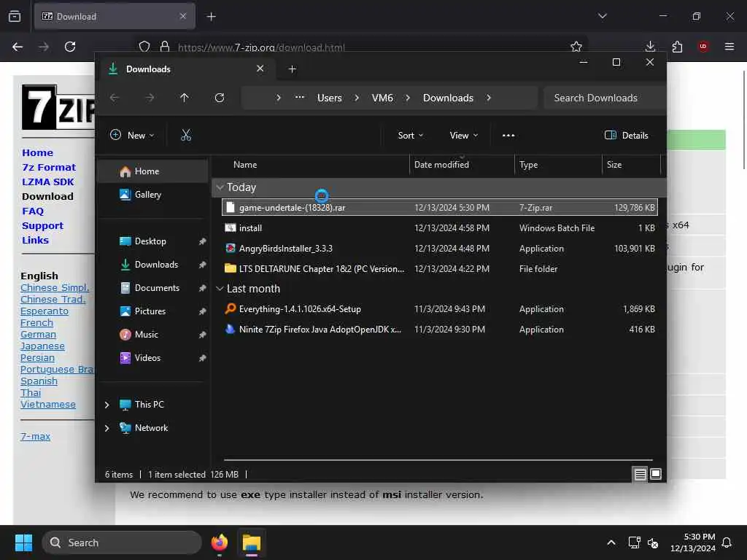Sort by Name column header
Viewport: 747px width, 560px height.
point(245,165)
